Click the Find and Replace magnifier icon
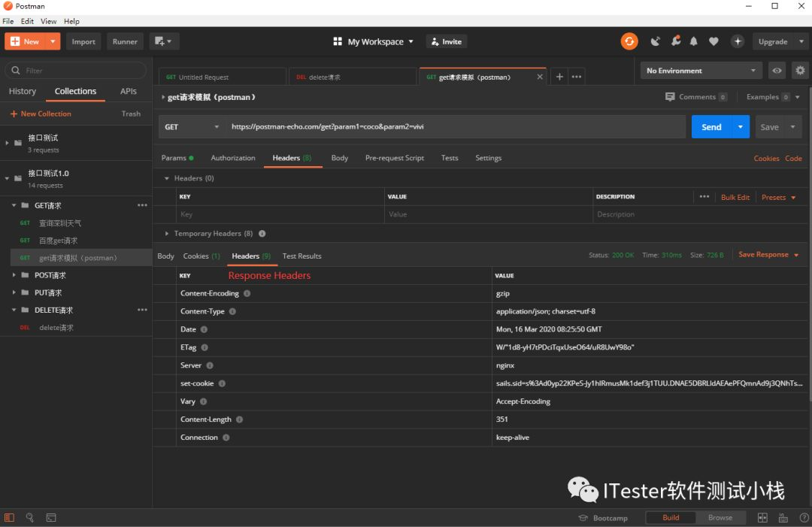This screenshot has width=812, height=527. (29, 517)
